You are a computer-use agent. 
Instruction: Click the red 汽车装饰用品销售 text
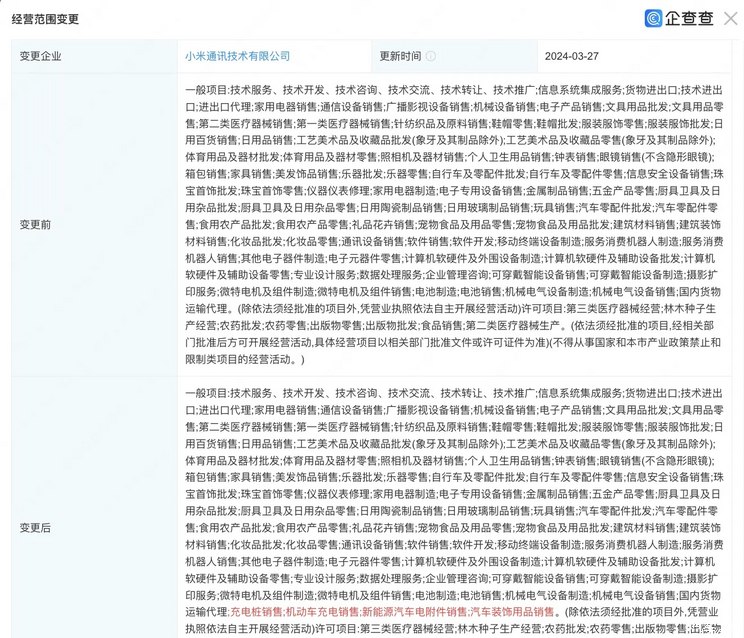click(512, 611)
